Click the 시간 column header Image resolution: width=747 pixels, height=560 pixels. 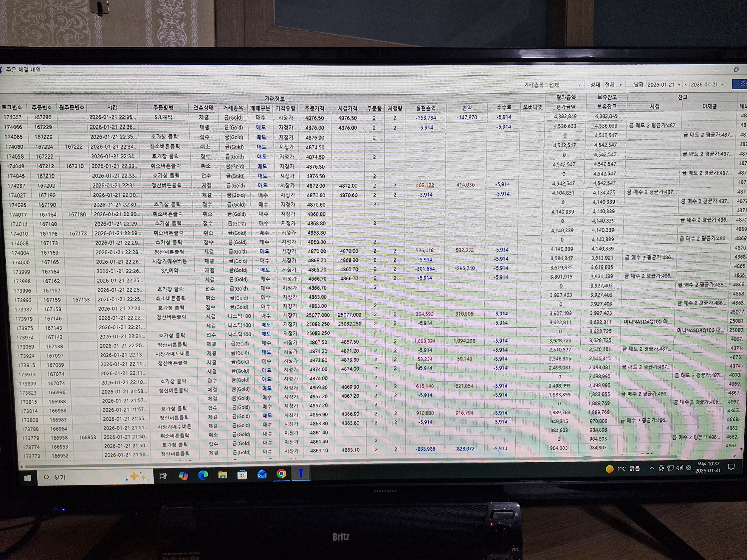click(112, 108)
